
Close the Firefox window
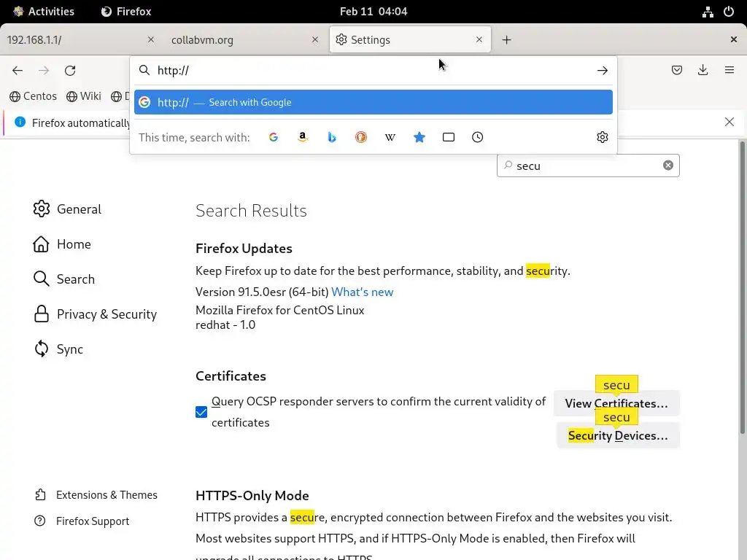[734, 39]
